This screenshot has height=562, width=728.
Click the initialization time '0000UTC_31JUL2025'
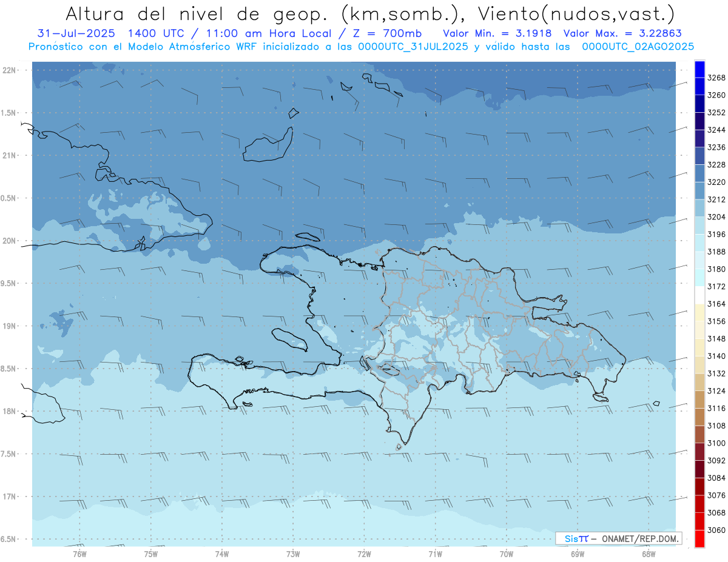tap(412, 47)
